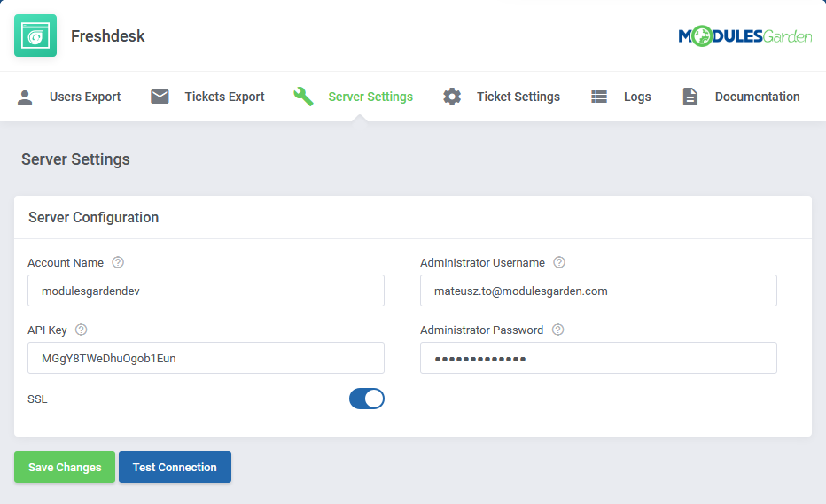
Task: Focus the Administrator Password field
Action: click(x=598, y=358)
